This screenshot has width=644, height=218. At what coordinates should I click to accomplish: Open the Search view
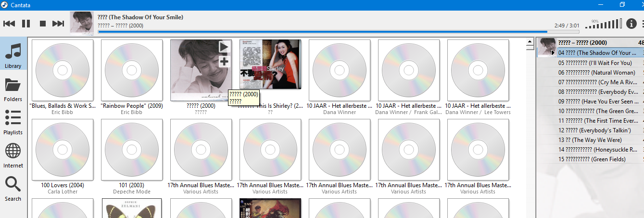tap(13, 189)
